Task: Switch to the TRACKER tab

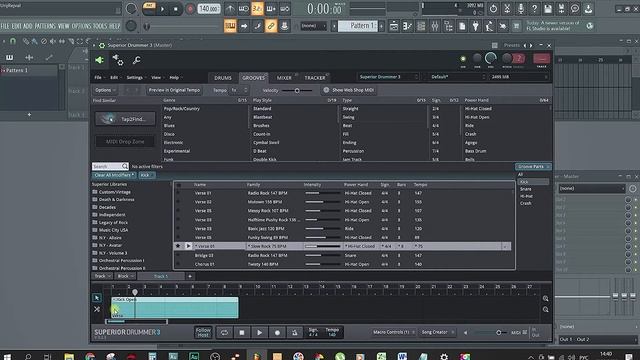Action: coord(315,78)
